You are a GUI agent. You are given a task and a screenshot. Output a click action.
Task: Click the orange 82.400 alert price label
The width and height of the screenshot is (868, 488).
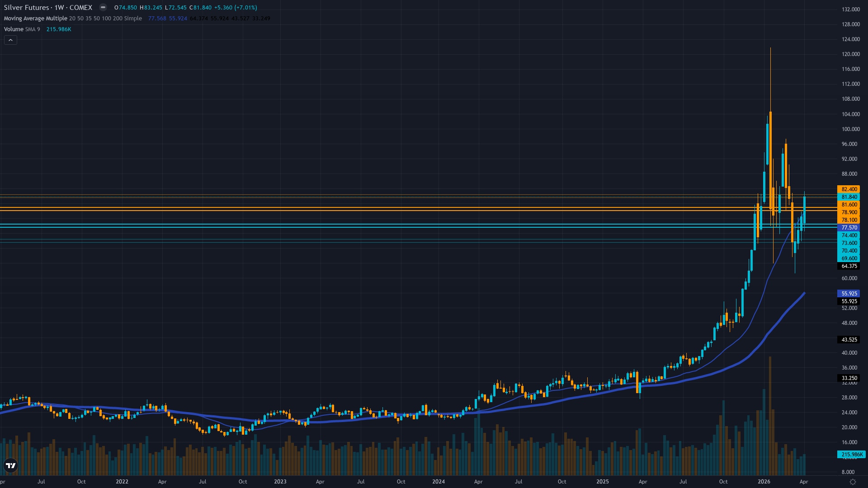pos(849,189)
